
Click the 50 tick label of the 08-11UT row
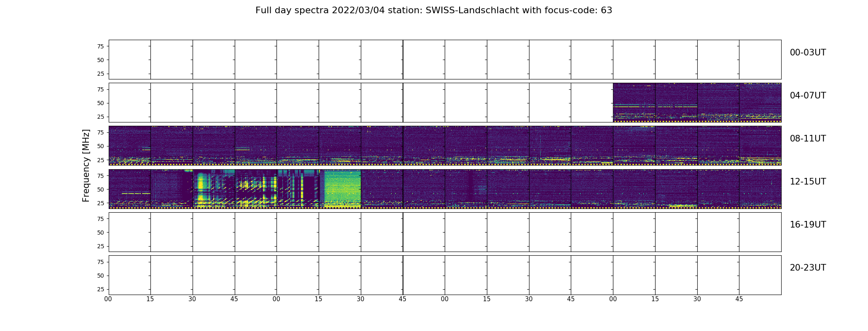(x=100, y=146)
